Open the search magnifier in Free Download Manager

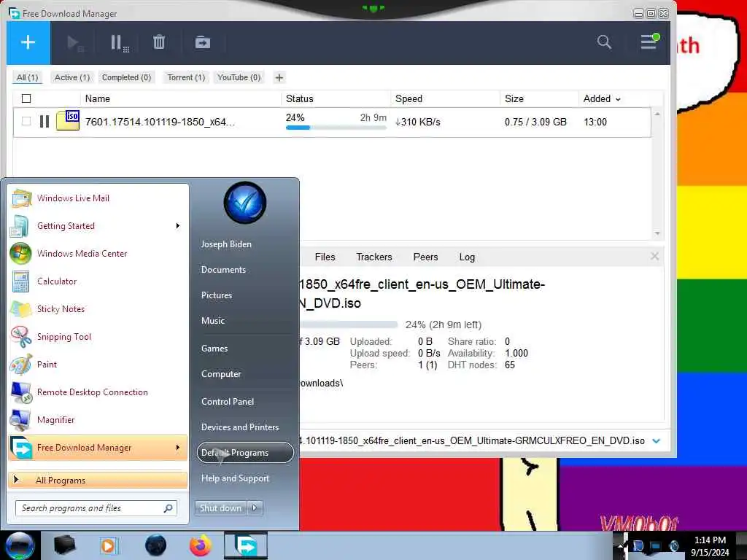pos(603,42)
